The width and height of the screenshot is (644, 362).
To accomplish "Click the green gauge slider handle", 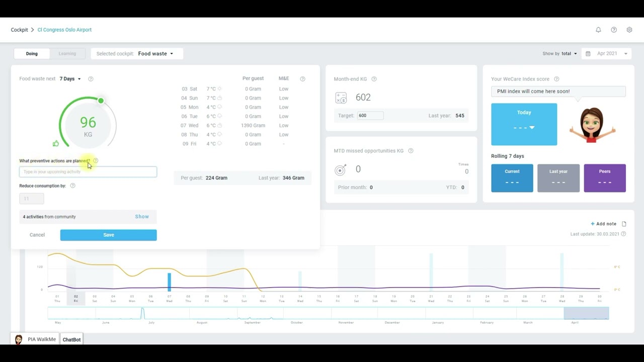I will coord(101,101).
